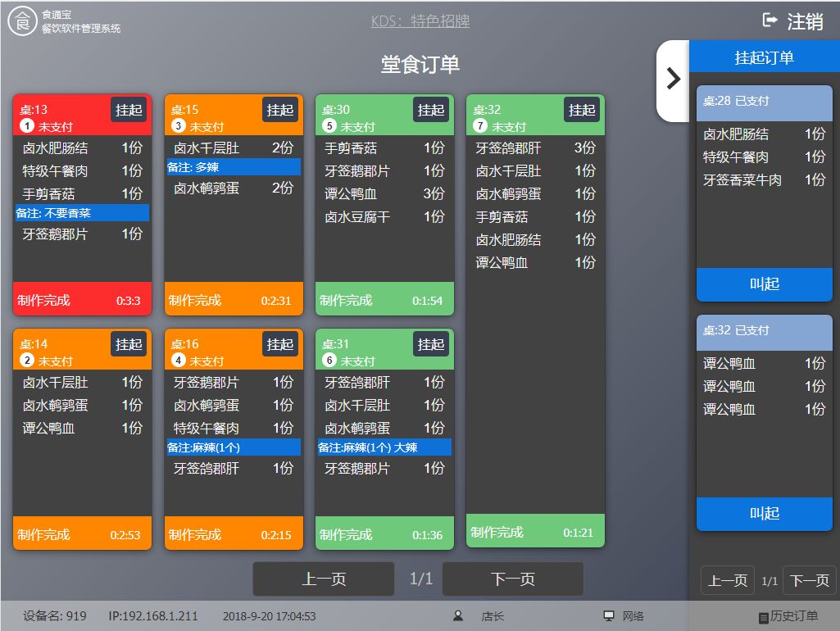Click the 备注:麻辣(1个) note in table 16
Viewport: 840px width, 631px height.
(234, 447)
